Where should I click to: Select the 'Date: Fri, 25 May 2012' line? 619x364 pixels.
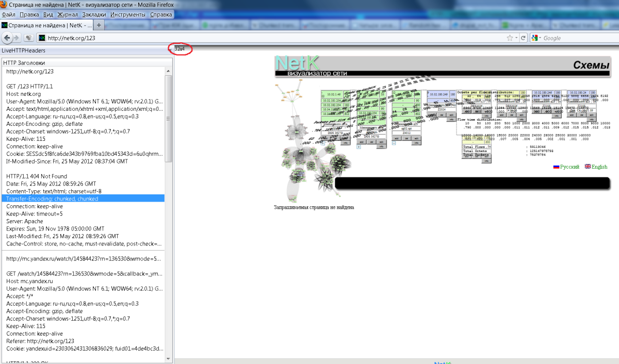(51, 184)
